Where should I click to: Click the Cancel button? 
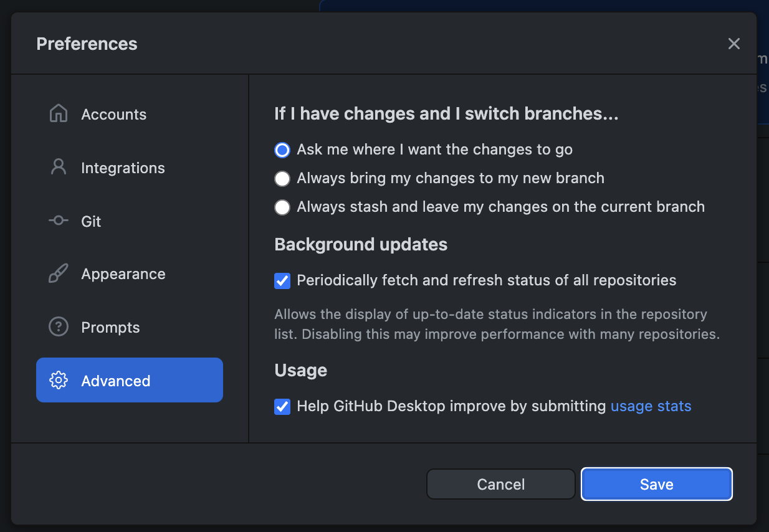500,484
